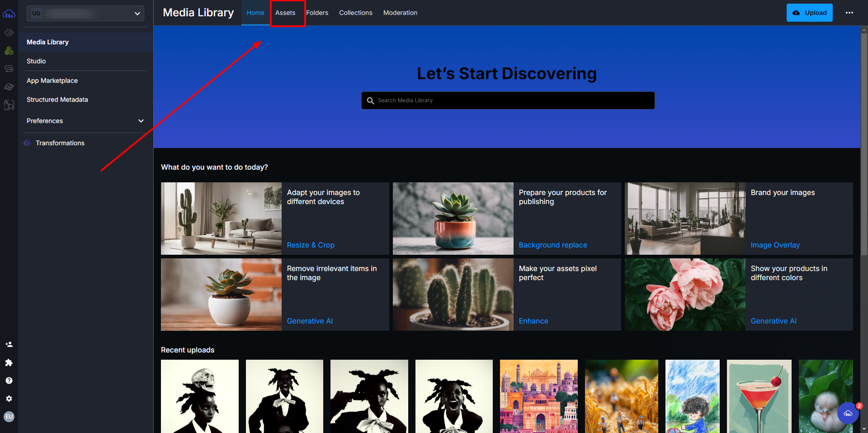Open the Cloudinary cloud icon at top left
The width and height of the screenshot is (868, 433).
point(9,14)
